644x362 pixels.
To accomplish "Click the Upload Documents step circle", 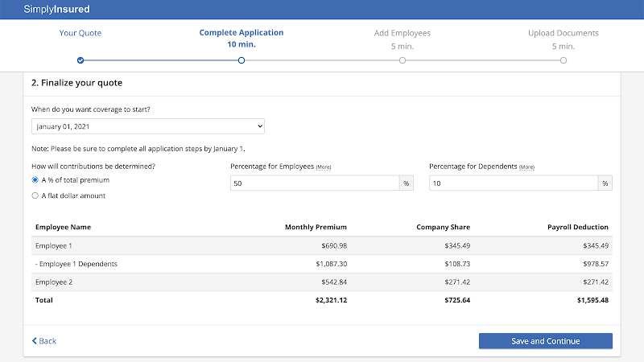I will (563, 60).
